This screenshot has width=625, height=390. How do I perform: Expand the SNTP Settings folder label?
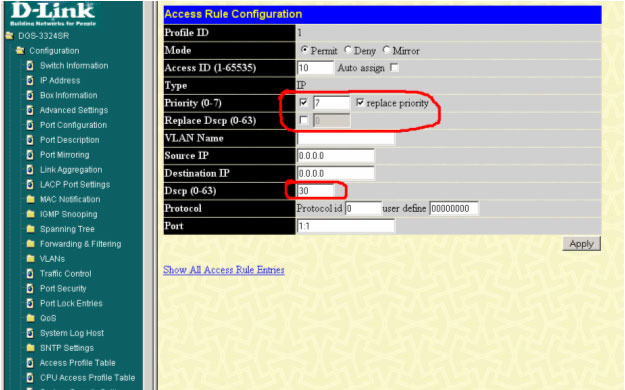(x=67, y=348)
